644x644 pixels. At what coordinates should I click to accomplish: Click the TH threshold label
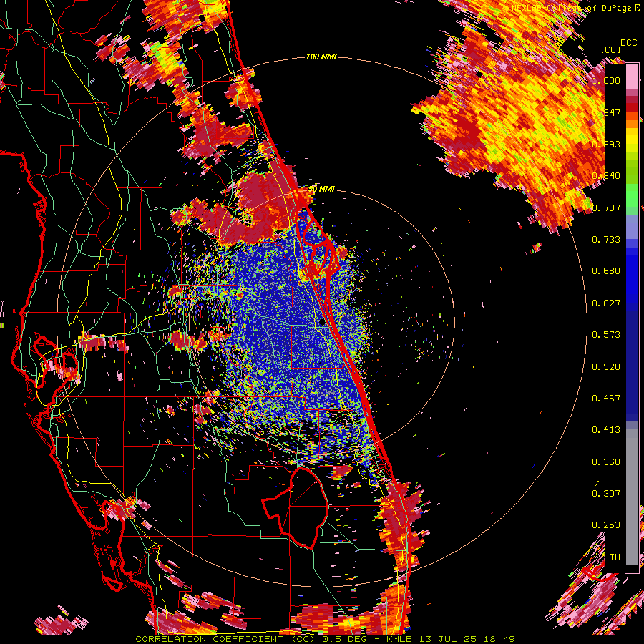point(615,557)
